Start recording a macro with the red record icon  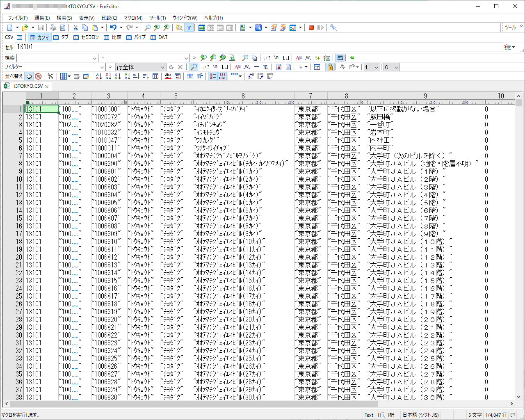(x=311, y=27)
